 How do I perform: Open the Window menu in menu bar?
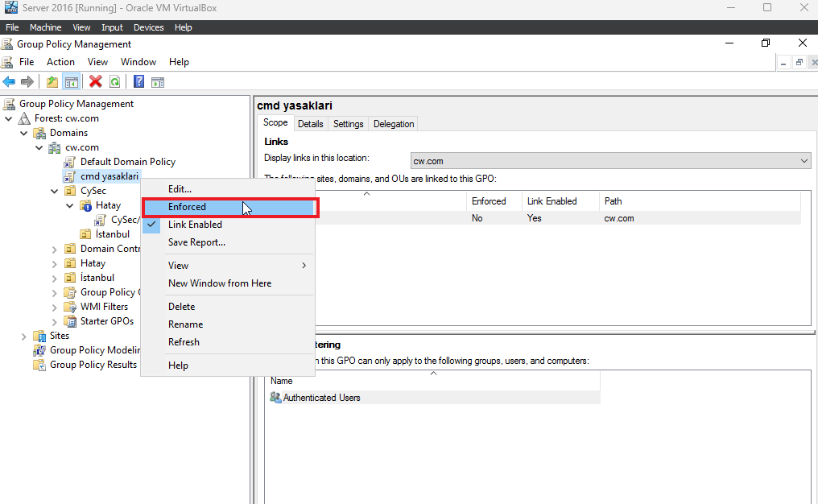pos(138,62)
